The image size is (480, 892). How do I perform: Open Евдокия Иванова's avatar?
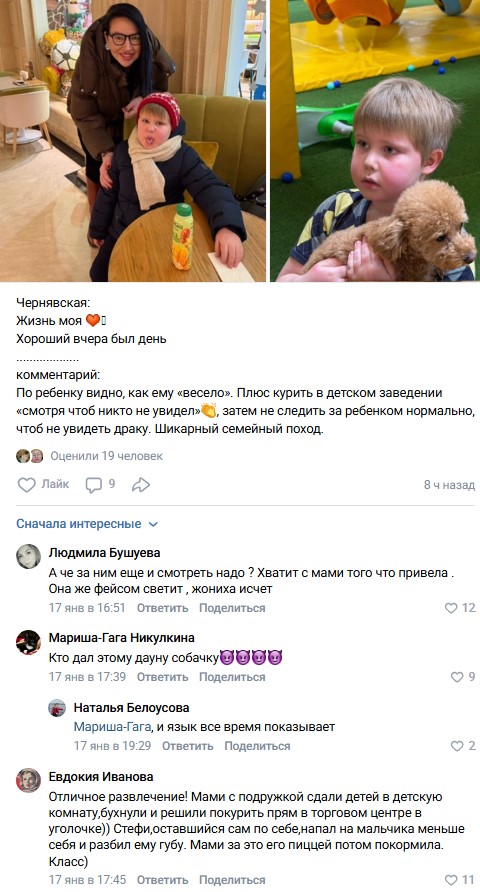(x=28, y=780)
